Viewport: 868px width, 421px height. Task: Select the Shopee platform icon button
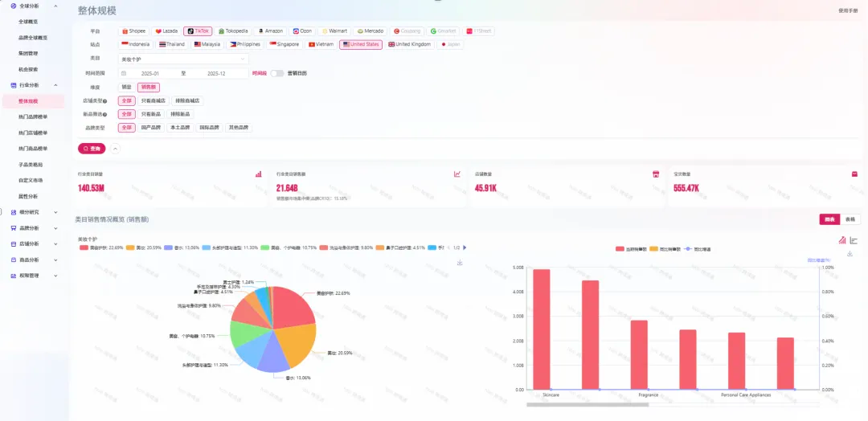(x=134, y=31)
